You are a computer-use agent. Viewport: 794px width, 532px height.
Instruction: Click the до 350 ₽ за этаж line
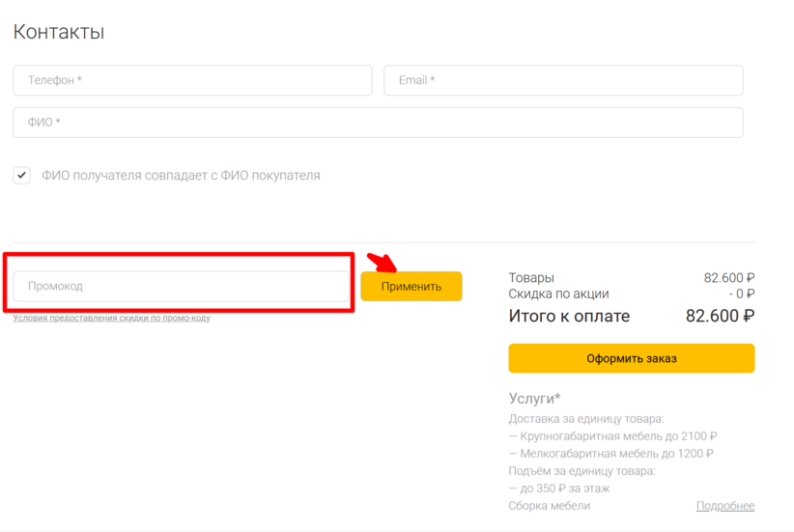pos(559,489)
